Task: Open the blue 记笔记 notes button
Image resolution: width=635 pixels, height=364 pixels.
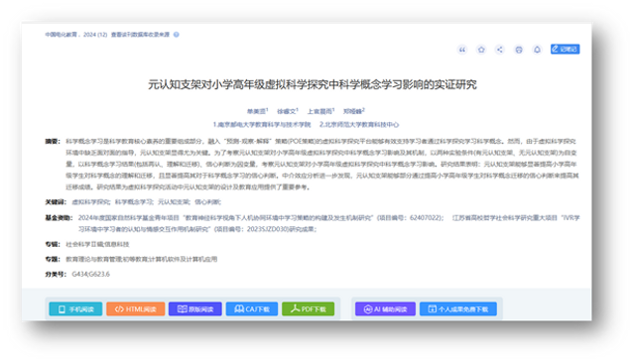Action: coord(565,49)
